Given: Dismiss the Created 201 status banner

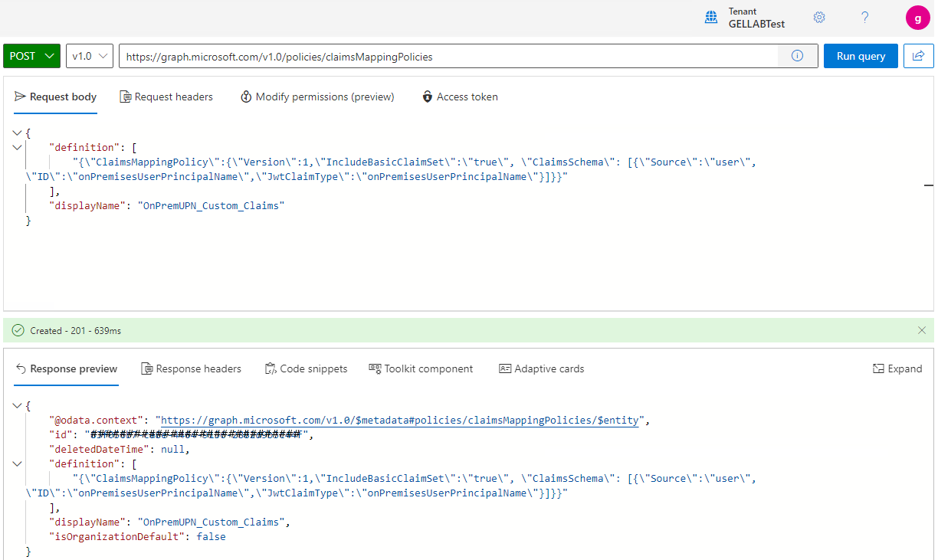Looking at the screenshot, I should pos(922,330).
